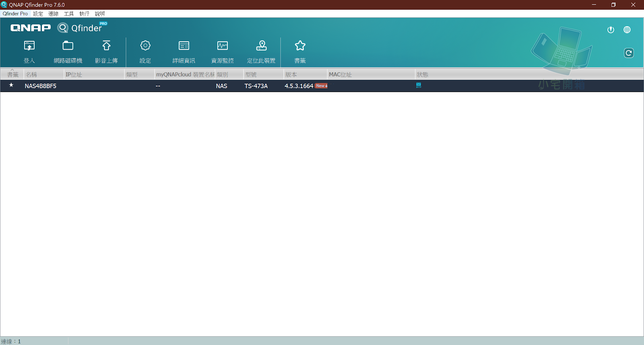Toggle the bookmark star for NAS4B8BF5
The width and height of the screenshot is (644, 345).
click(11, 85)
